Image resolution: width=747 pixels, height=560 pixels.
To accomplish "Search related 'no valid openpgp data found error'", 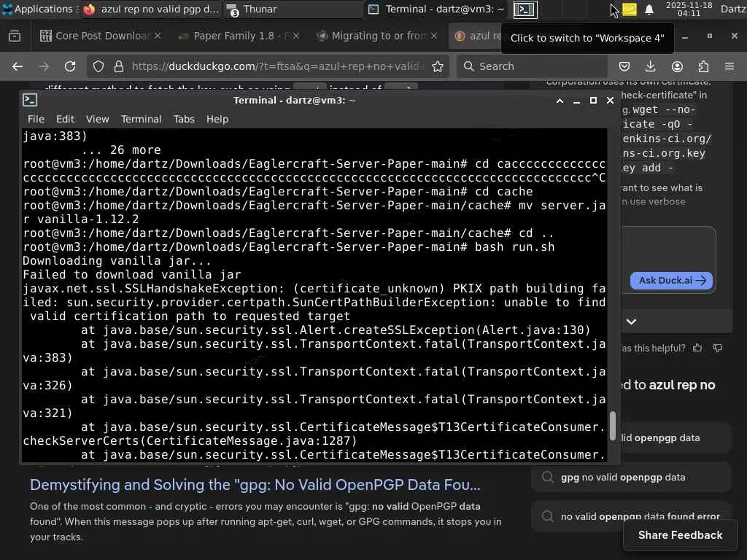I will (631, 516).
